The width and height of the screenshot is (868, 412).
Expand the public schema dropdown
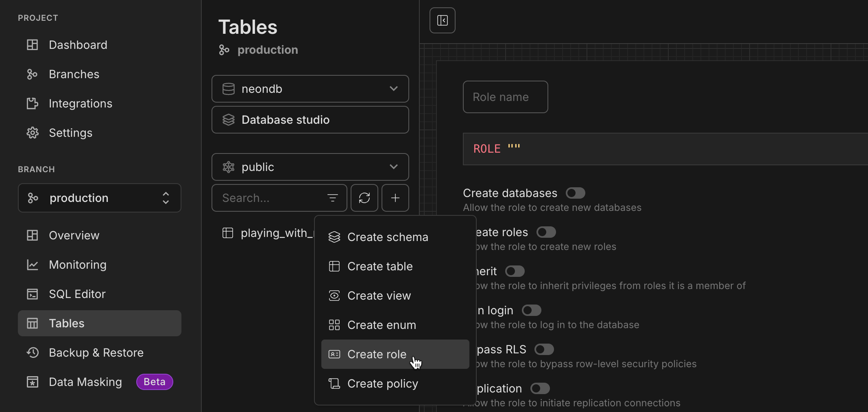pos(310,167)
